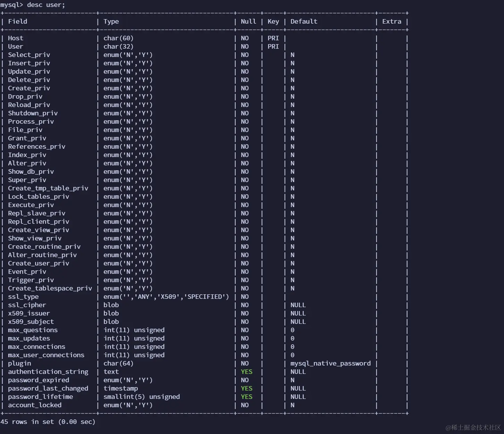Select the 'Lock_tables_priv' field
This screenshot has height=434, width=504.
pos(39,197)
